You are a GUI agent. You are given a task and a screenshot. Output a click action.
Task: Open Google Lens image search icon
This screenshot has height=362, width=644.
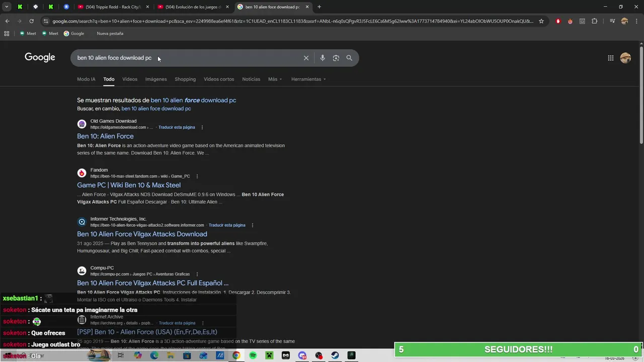pyautogui.click(x=336, y=58)
